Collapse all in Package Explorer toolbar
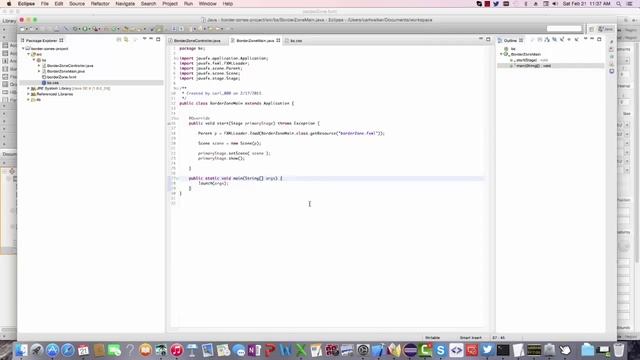640x360 pixels. [119, 40]
